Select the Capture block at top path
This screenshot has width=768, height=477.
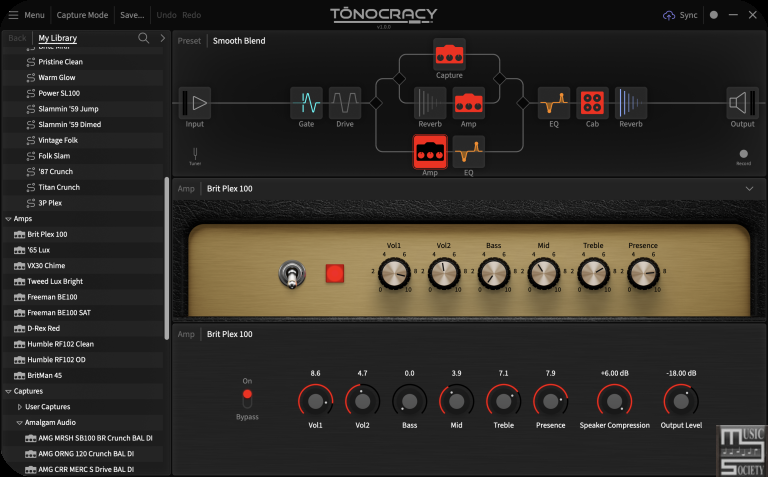point(449,54)
